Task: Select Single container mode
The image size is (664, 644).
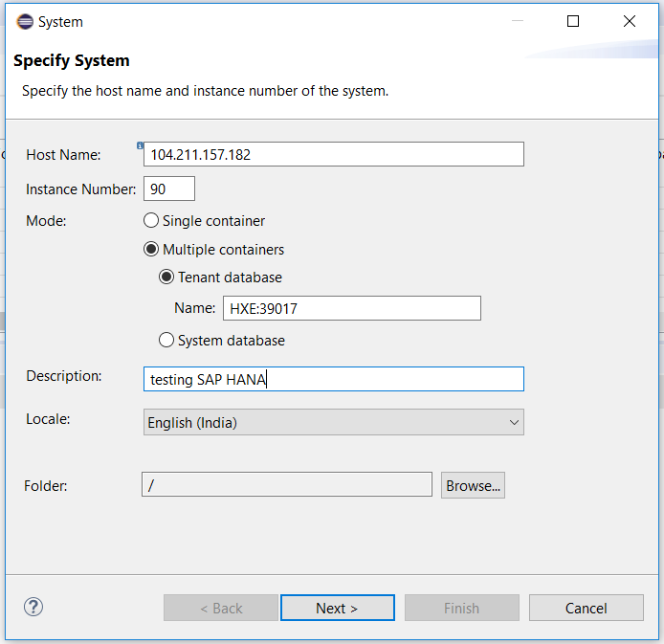Action: pos(151,220)
